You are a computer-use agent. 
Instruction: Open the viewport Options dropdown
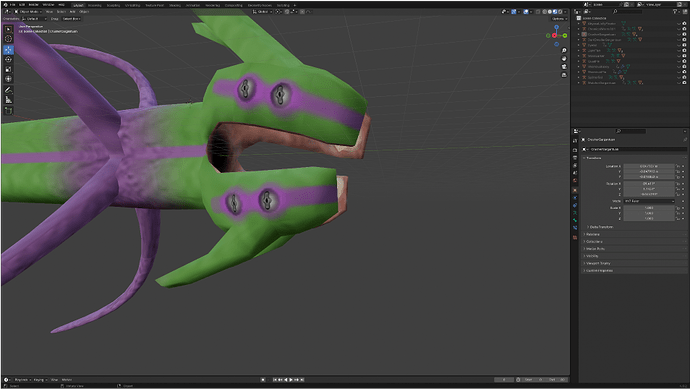(x=558, y=19)
